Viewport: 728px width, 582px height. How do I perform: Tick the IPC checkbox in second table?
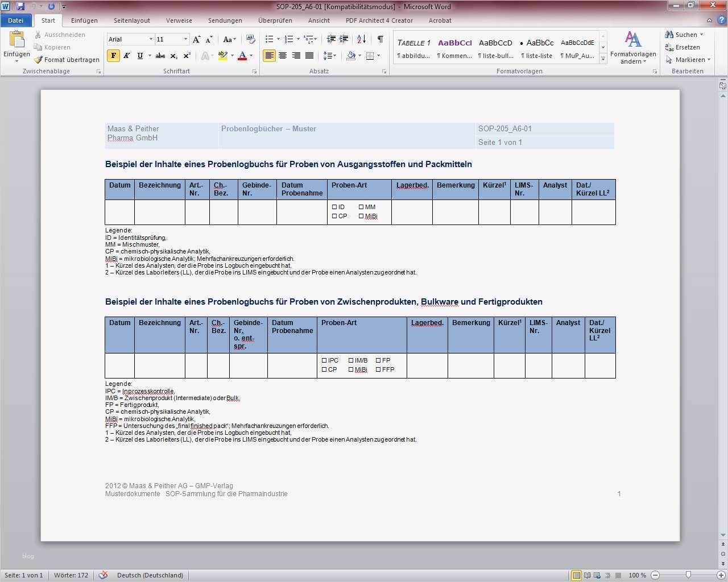(x=324, y=360)
